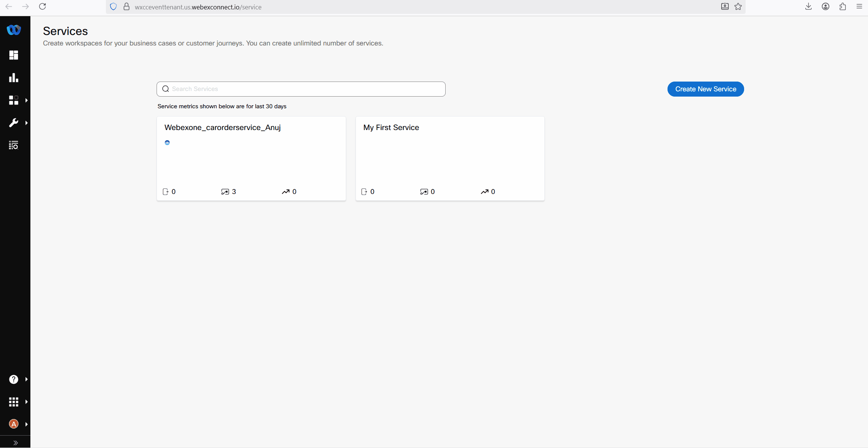Bookmark page with star icon

[738, 7]
